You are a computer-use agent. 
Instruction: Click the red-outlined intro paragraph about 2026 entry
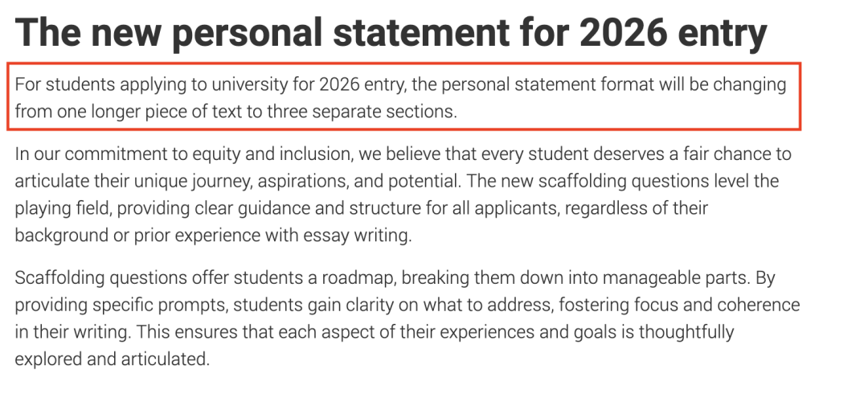(403, 97)
